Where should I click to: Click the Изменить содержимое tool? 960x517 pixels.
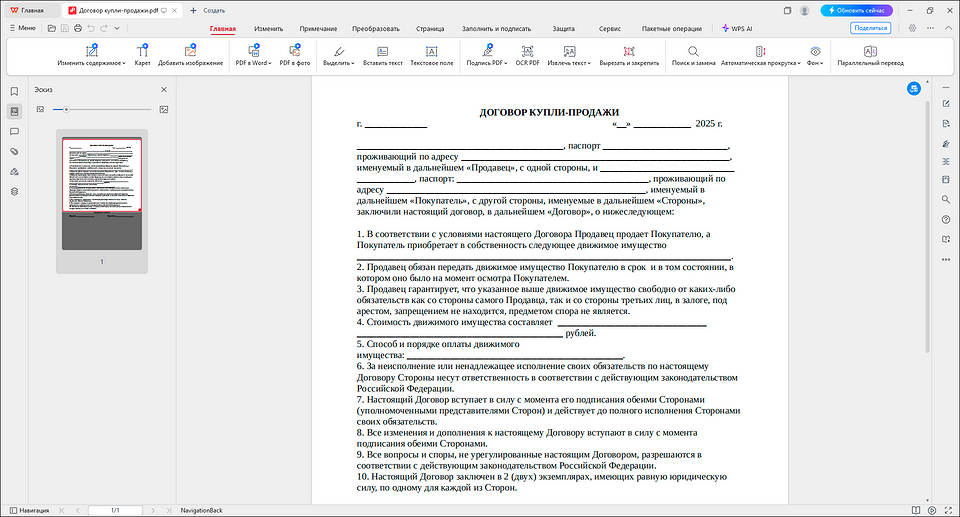pos(89,55)
